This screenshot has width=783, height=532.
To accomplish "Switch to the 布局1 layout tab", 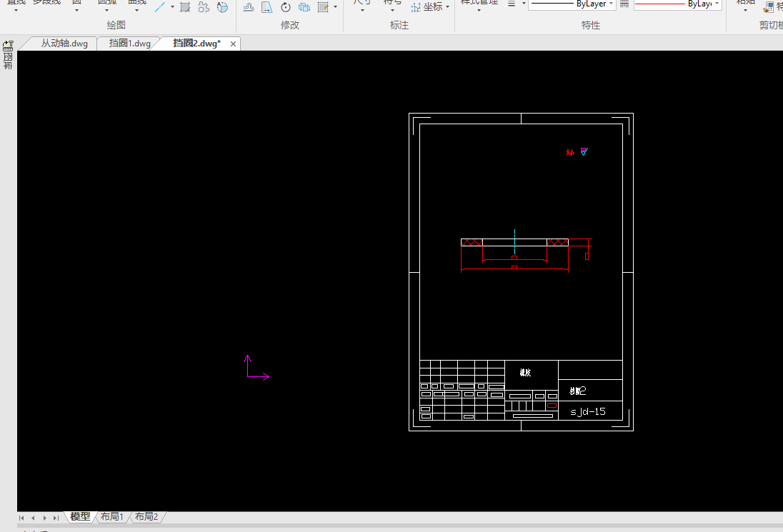I will pos(111,517).
